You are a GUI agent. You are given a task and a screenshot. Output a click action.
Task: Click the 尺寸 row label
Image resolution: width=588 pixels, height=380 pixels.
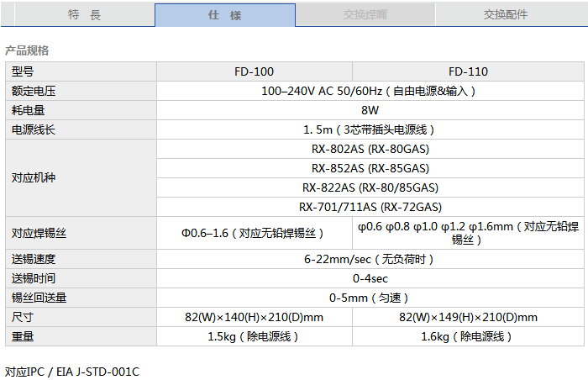coord(81,317)
